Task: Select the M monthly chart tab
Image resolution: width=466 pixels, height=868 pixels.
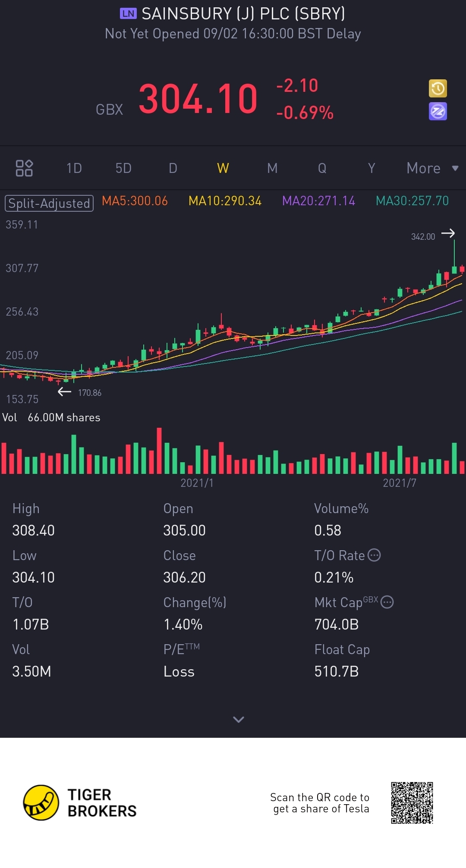Action: click(x=272, y=168)
